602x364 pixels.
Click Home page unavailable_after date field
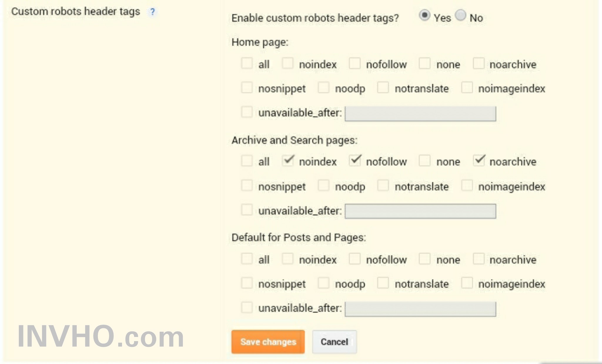[x=420, y=114]
